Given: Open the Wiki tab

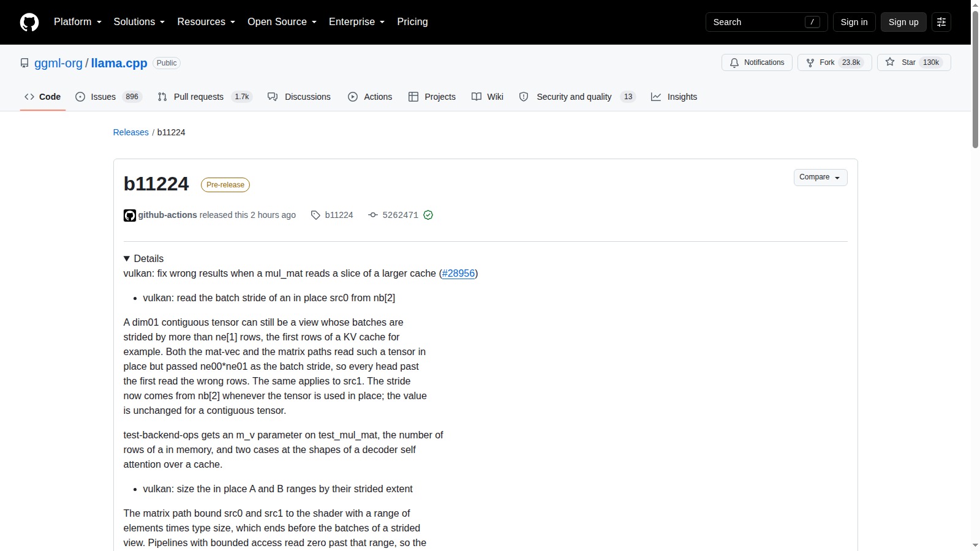Looking at the screenshot, I should [488, 97].
